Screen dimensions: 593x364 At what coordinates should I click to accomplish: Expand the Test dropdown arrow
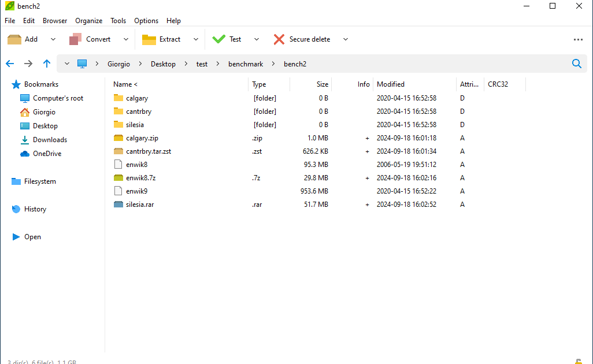coord(257,39)
